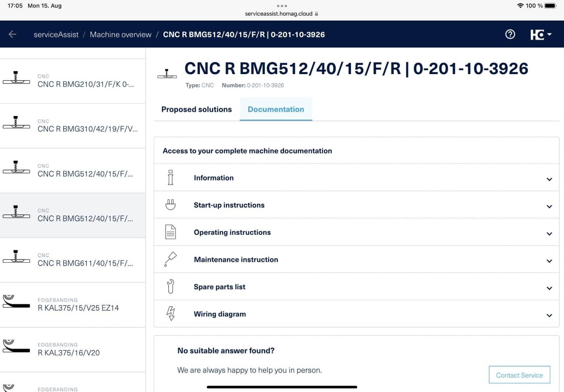Screen dimensions: 564x392
Task: Click the Information pillar icon
Action: 170,177
